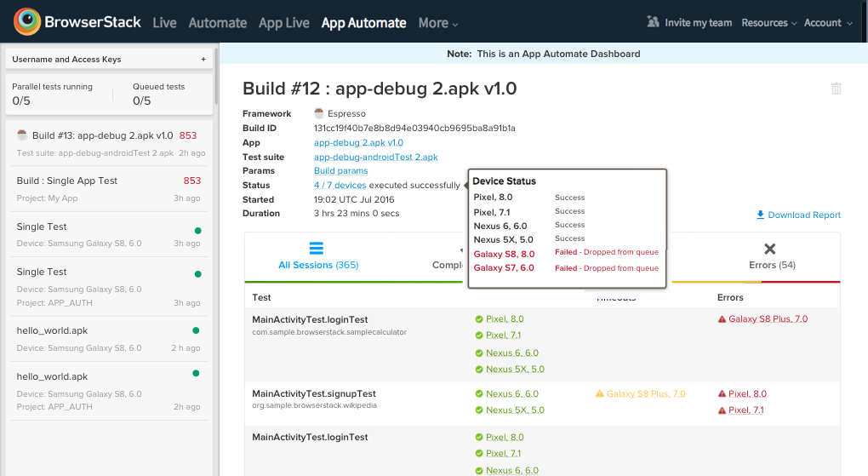
Task: Click green check beside signupTest Nexus 6, 6.0
Action: (479, 393)
